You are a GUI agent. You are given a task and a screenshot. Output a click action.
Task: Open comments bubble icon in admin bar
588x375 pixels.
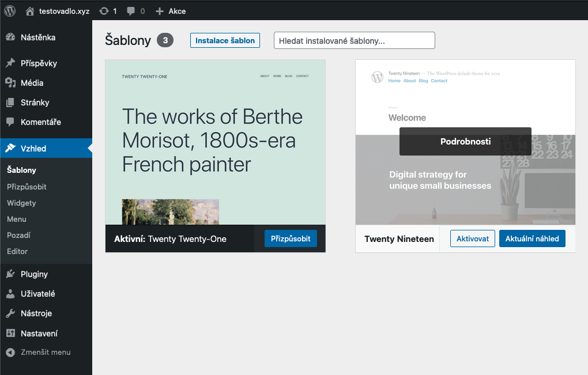point(131,11)
